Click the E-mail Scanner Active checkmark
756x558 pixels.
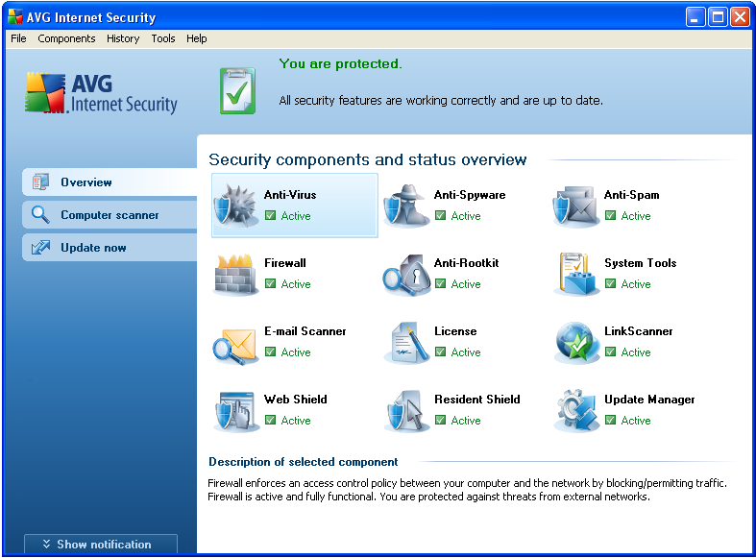271,352
